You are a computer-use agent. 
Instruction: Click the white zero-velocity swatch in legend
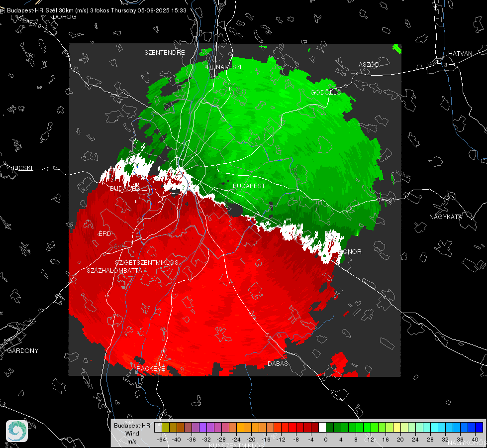coord(322,427)
